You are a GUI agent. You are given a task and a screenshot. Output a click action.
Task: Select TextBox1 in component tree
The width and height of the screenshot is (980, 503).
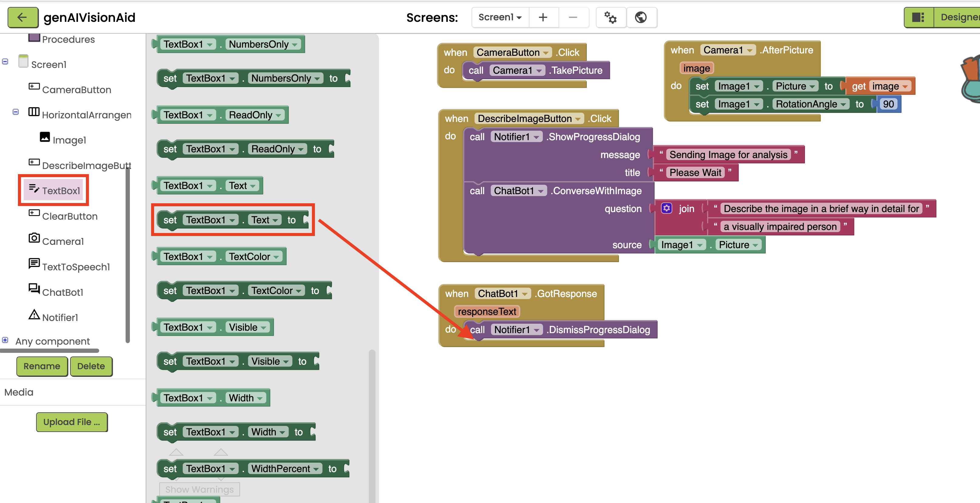pos(54,190)
